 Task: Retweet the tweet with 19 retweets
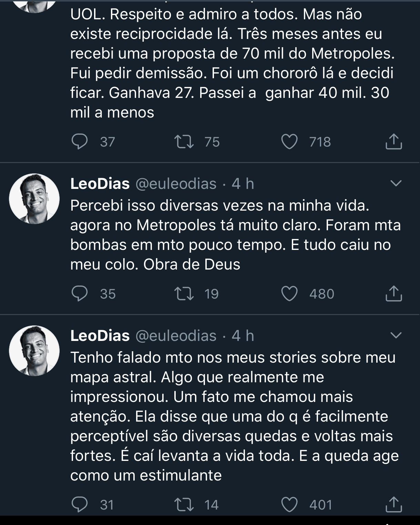click(x=184, y=294)
